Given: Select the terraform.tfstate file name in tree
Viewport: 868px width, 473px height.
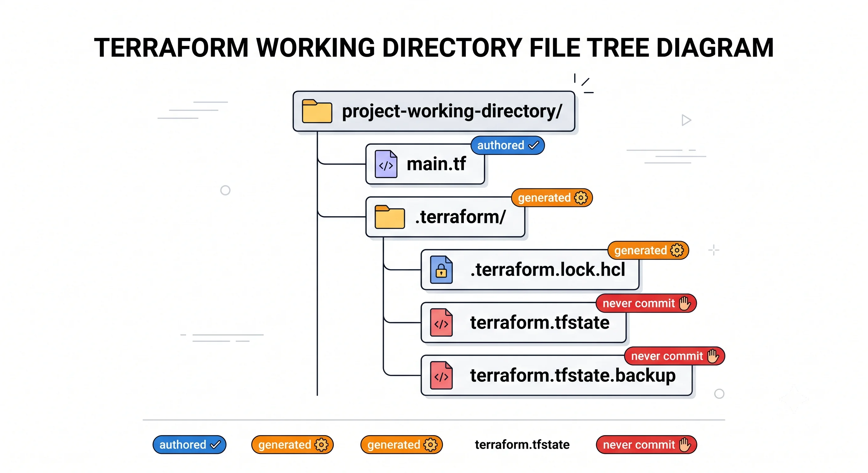Looking at the screenshot, I should pyautogui.click(x=540, y=322).
